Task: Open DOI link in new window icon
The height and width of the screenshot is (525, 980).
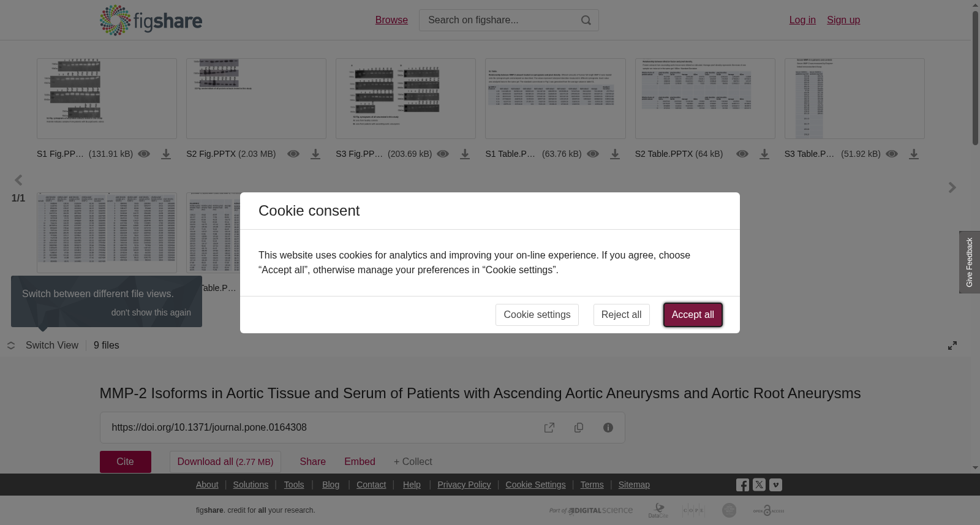Action: tap(549, 428)
